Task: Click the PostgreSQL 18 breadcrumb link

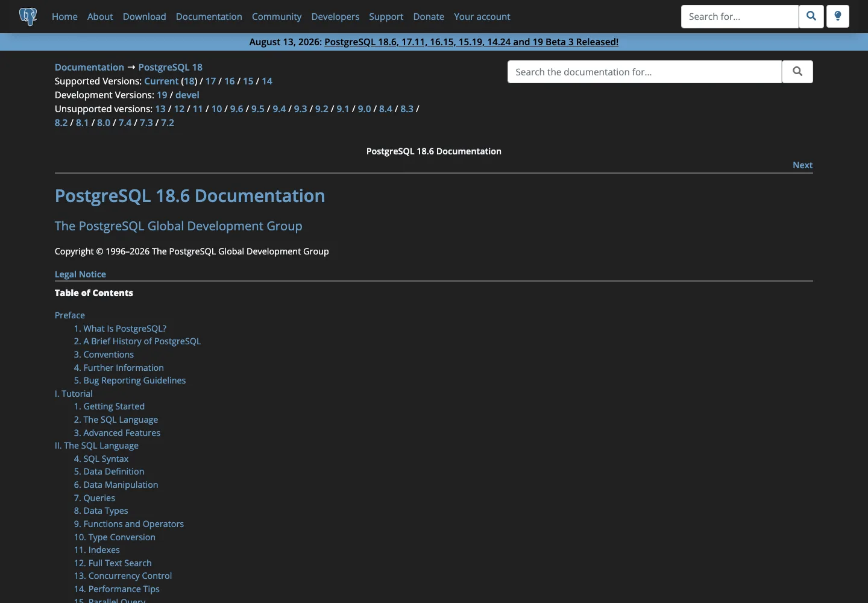Action: coord(171,67)
